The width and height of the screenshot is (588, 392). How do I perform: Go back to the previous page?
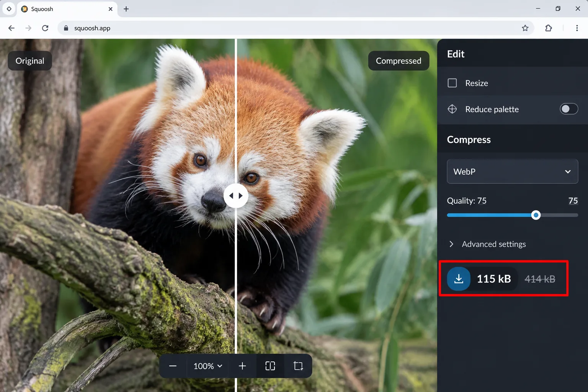point(11,28)
